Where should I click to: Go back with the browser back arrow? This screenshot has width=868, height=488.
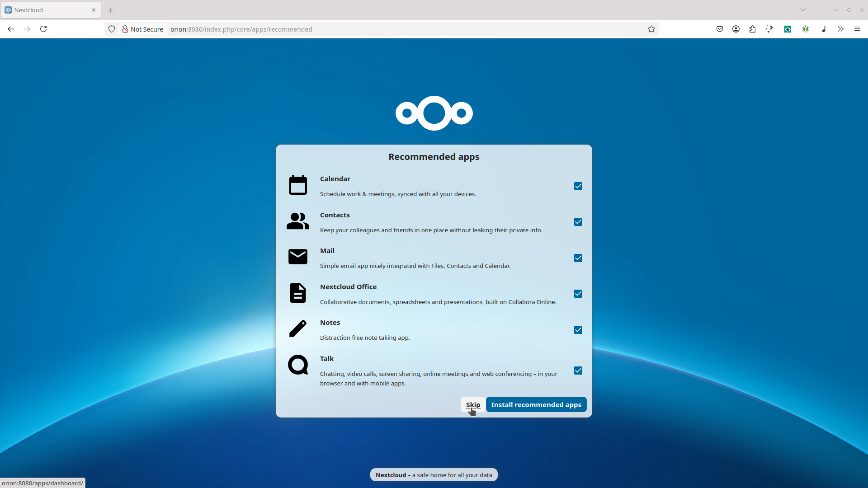click(11, 29)
